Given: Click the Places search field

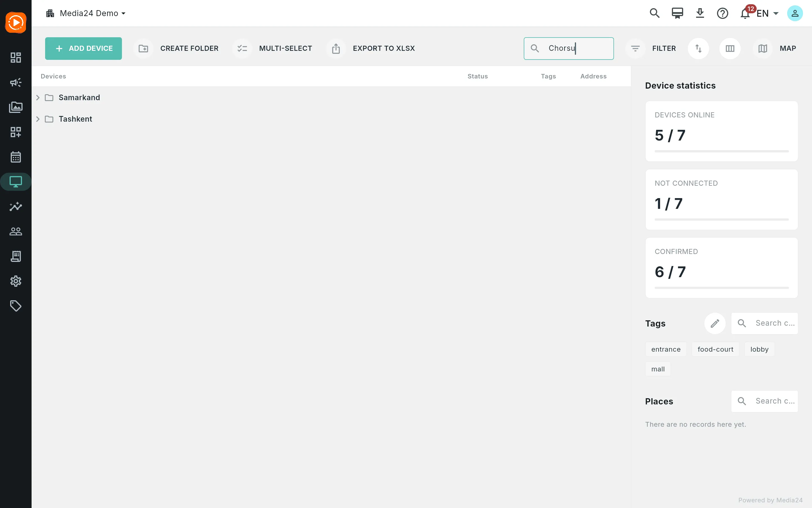Looking at the screenshot, I should point(765,401).
